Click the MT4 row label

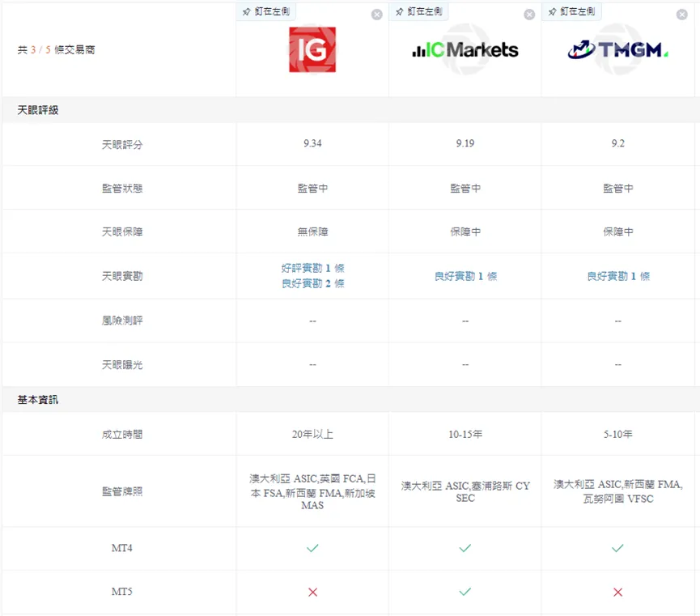[122, 548]
